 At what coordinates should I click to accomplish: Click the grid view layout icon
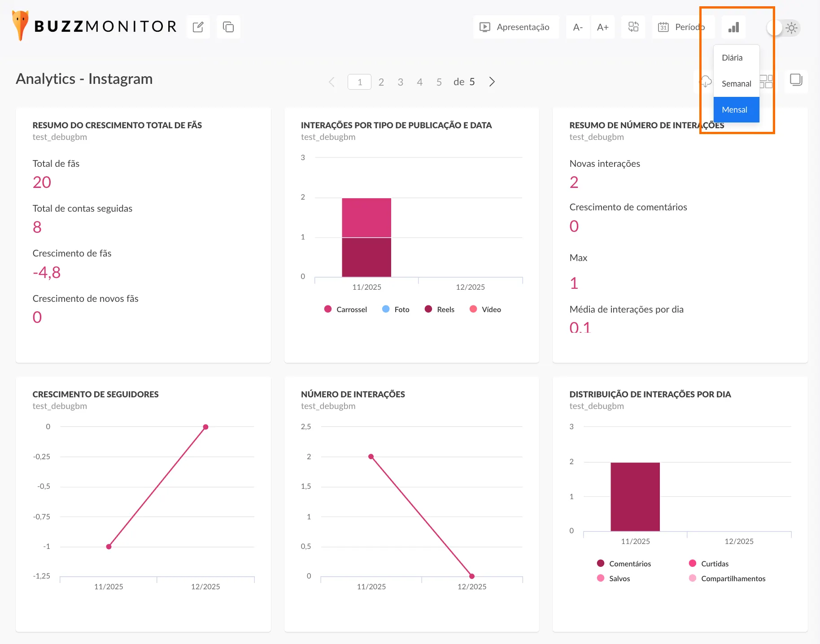pos(767,82)
